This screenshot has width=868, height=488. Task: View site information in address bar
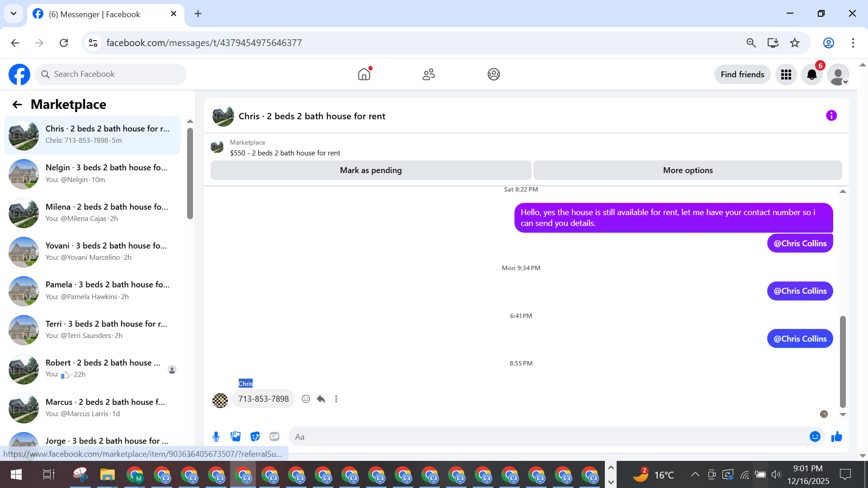[x=93, y=43]
